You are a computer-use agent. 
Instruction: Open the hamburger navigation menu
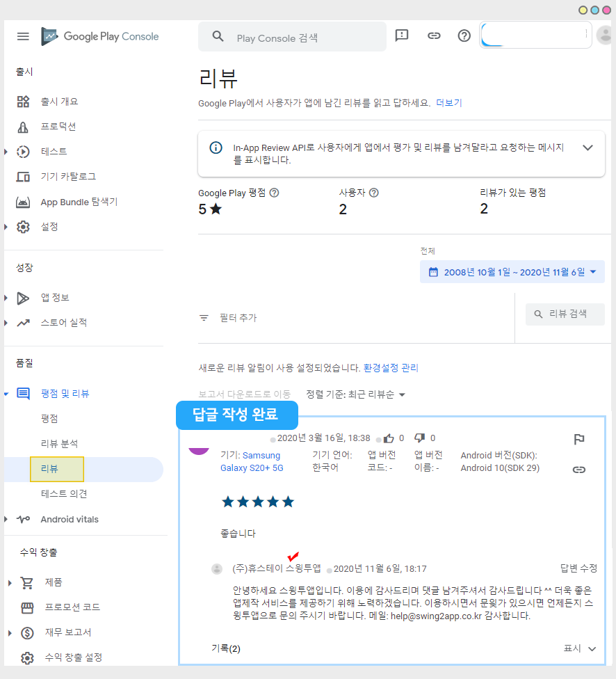(x=23, y=36)
